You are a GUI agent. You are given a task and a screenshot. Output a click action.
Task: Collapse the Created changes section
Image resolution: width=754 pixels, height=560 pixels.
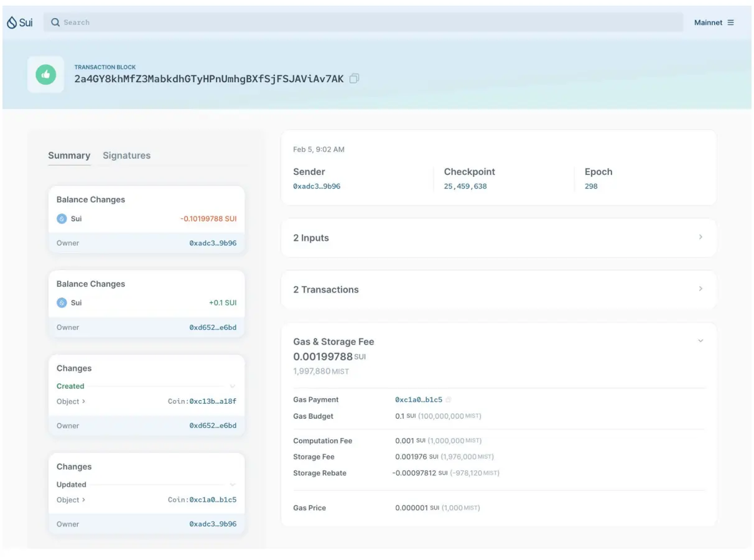click(x=233, y=386)
